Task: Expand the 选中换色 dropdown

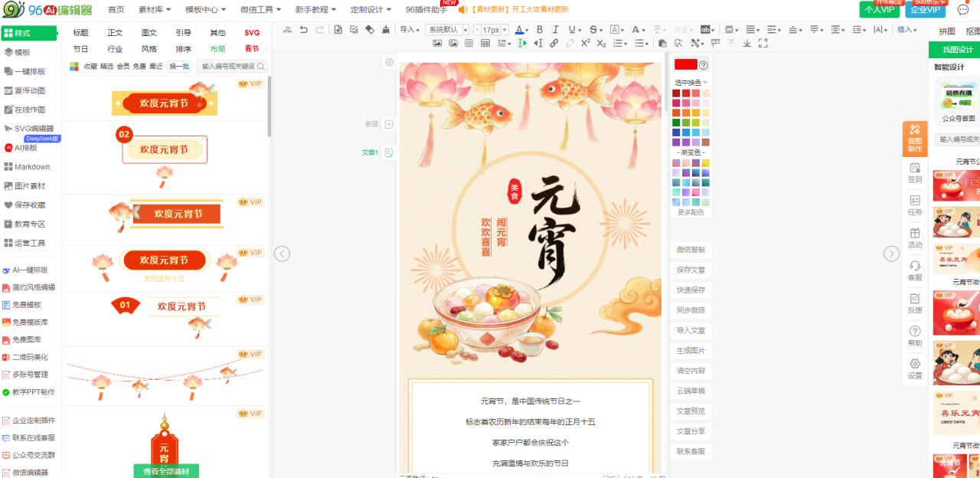Action: point(691,82)
